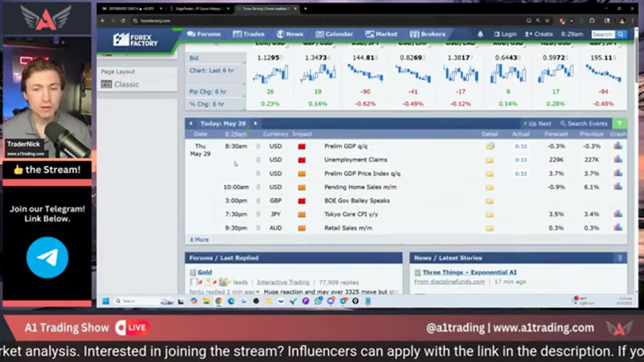Viewport: 644px width, 362px height.
Task: Open the Brokers section
Action: pos(428,34)
